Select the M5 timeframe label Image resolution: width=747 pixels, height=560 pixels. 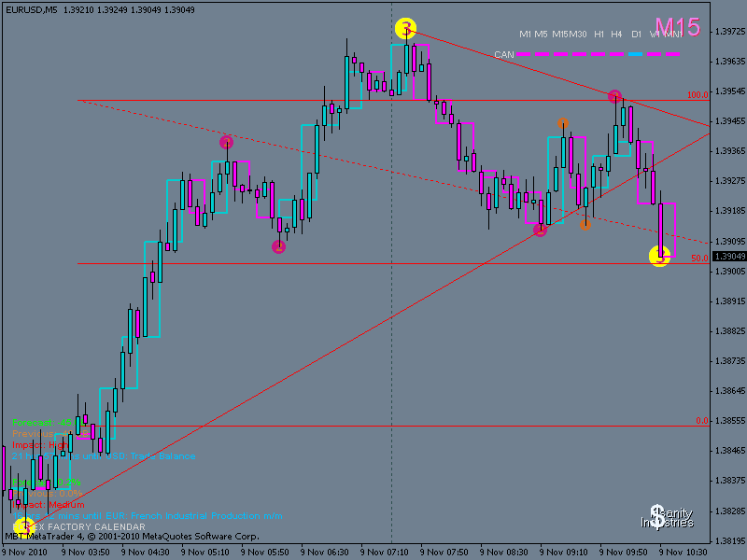541,35
